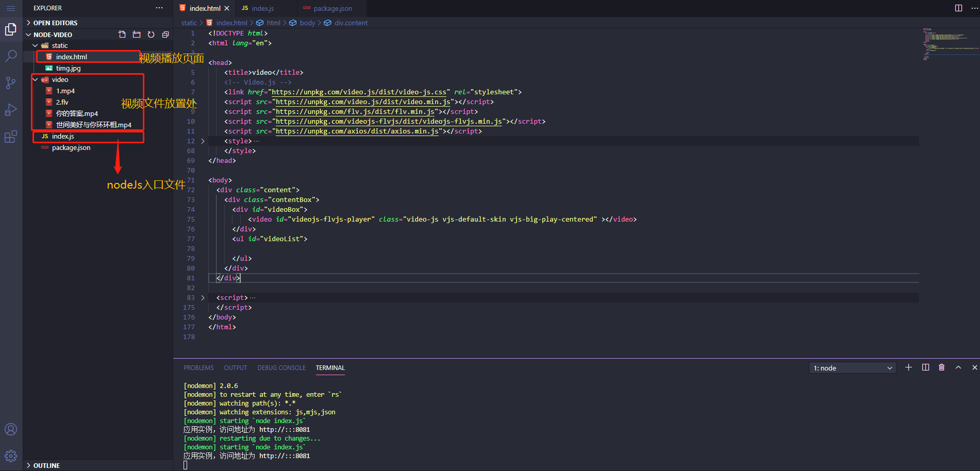Unfold the script block on line 83
The height and width of the screenshot is (471, 980).
pos(203,297)
